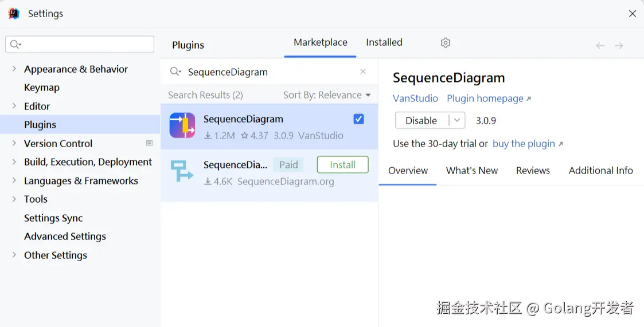
Task: Click the settings search field
Action: tap(80, 44)
